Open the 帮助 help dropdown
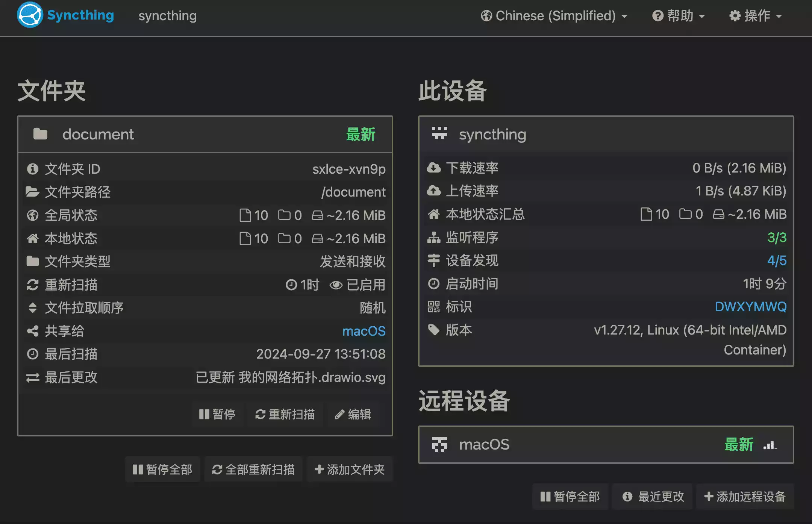Viewport: 812px width, 524px height. tap(679, 16)
